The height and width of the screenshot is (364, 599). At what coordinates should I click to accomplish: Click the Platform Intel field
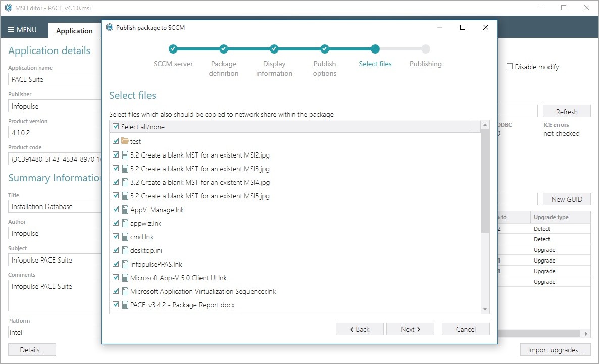click(x=55, y=332)
